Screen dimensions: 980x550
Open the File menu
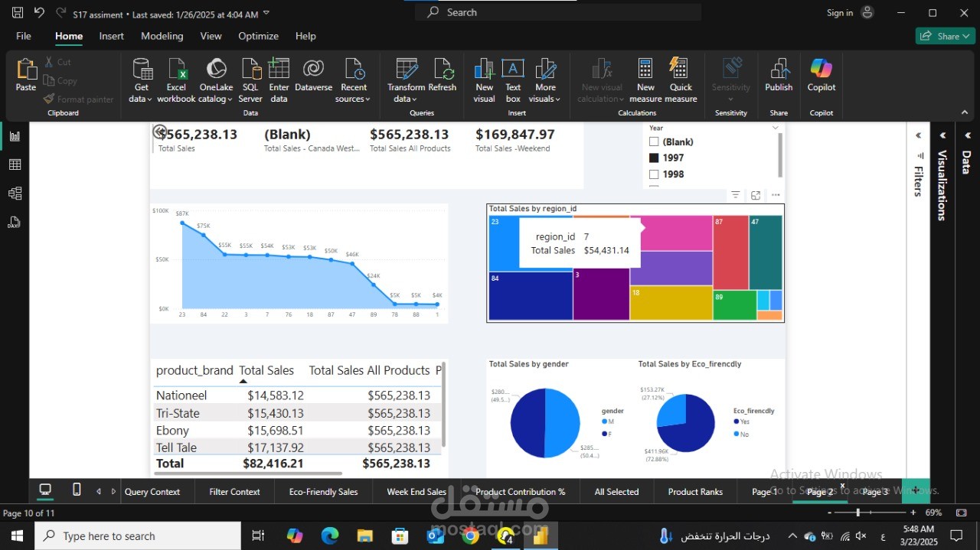click(x=24, y=36)
